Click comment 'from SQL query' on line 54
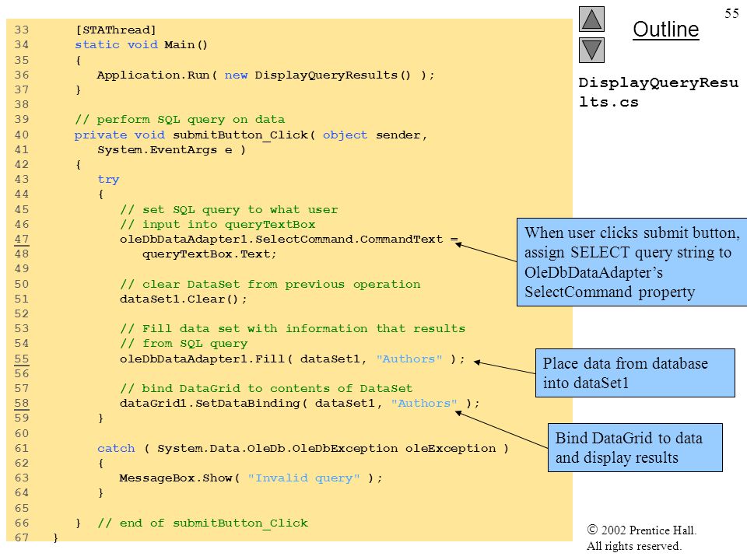The width and height of the screenshot is (747, 560). [x=184, y=343]
